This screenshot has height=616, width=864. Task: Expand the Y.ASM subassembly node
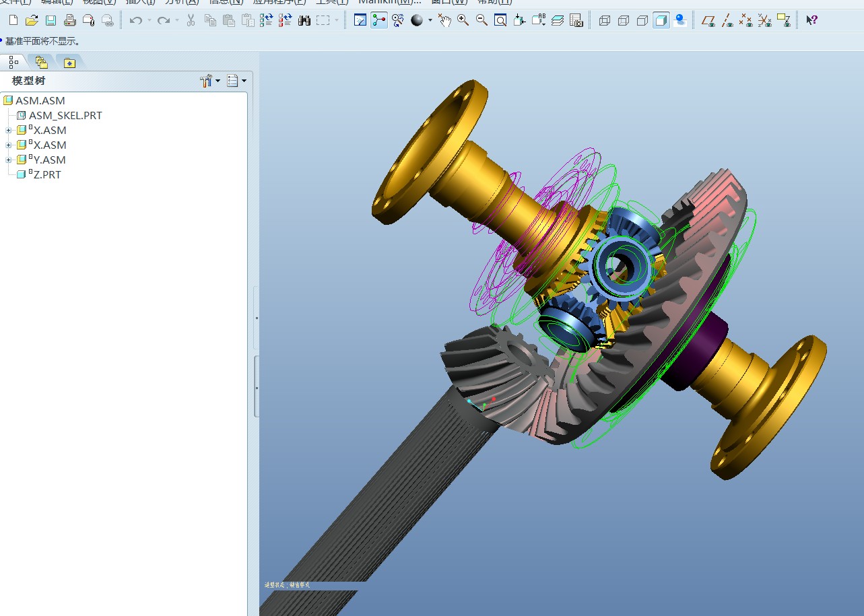9,160
